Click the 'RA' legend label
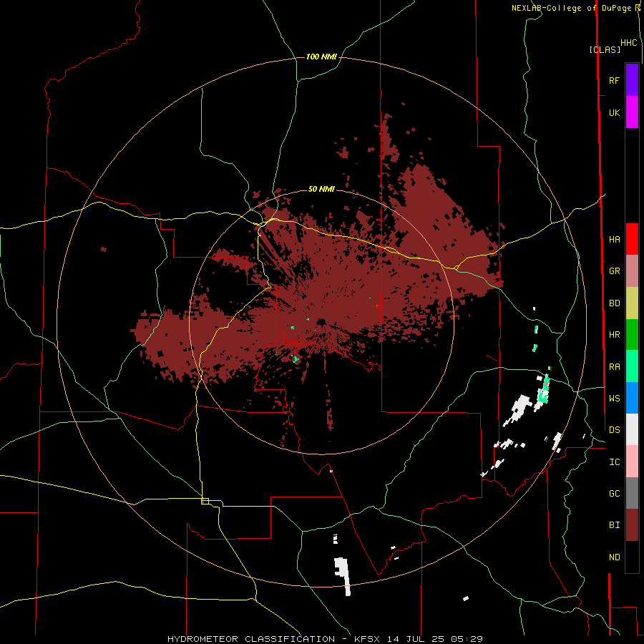 click(x=614, y=367)
